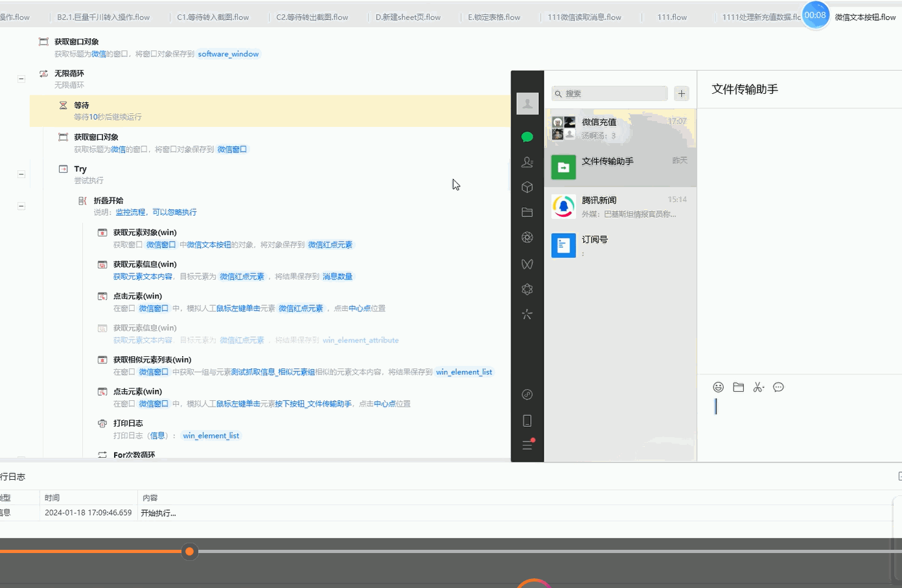The image size is (902, 588).
Task: Collapse the Try block
Action: 21,174
